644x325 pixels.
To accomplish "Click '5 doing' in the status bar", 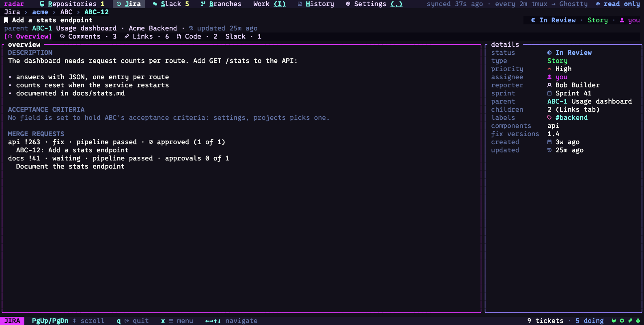I will pyautogui.click(x=589, y=321).
